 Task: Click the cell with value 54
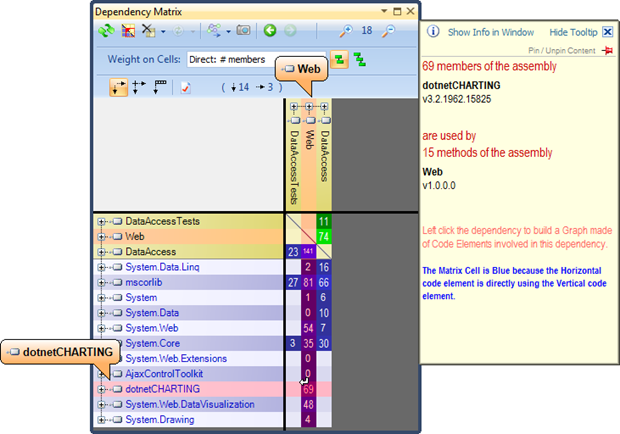point(308,328)
